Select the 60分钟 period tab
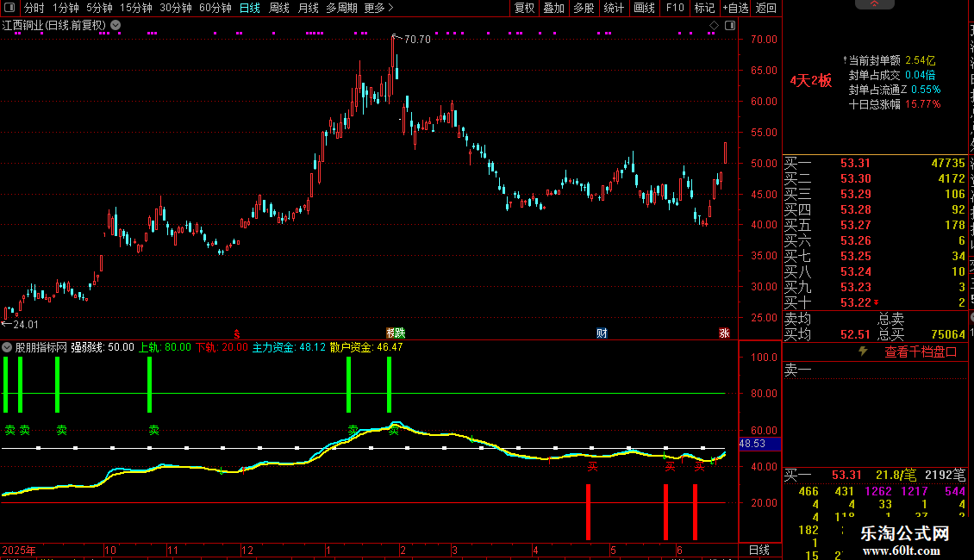 coord(215,8)
